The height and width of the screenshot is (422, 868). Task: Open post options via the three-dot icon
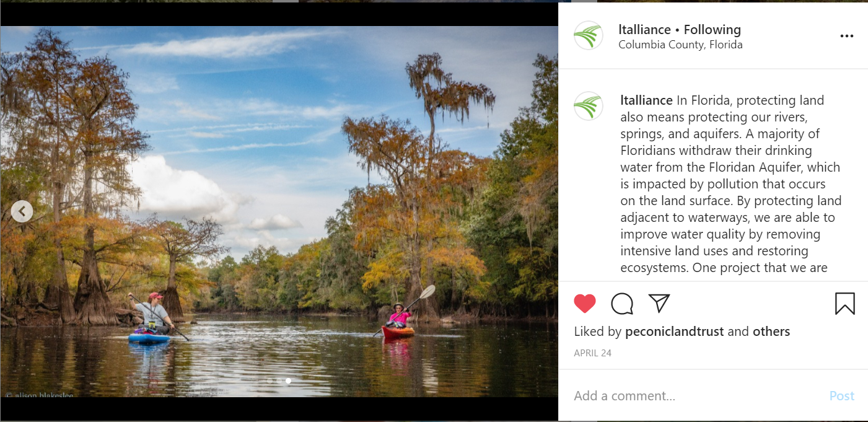pyautogui.click(x=846, y=35)
